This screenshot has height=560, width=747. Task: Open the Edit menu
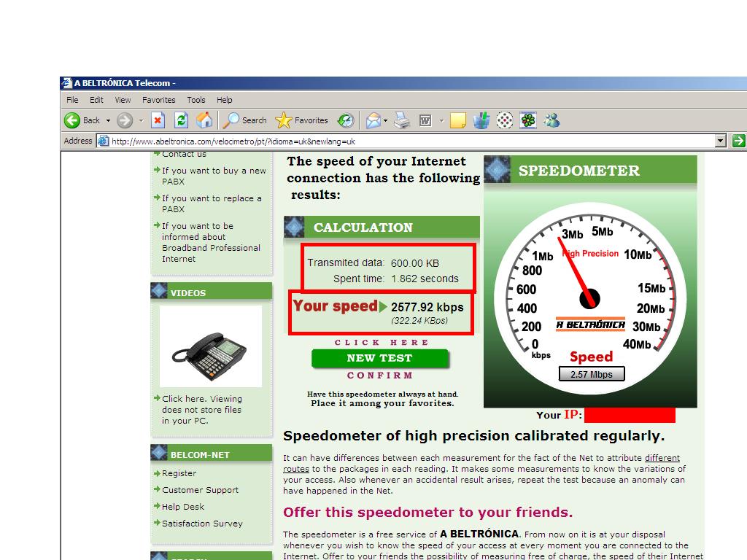[x=96, y=100]
